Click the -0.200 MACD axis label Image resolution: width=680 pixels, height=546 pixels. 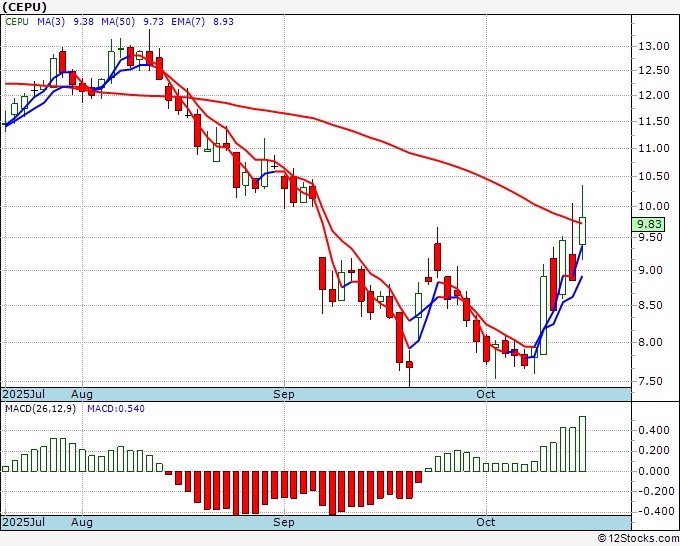click(654, 491)
